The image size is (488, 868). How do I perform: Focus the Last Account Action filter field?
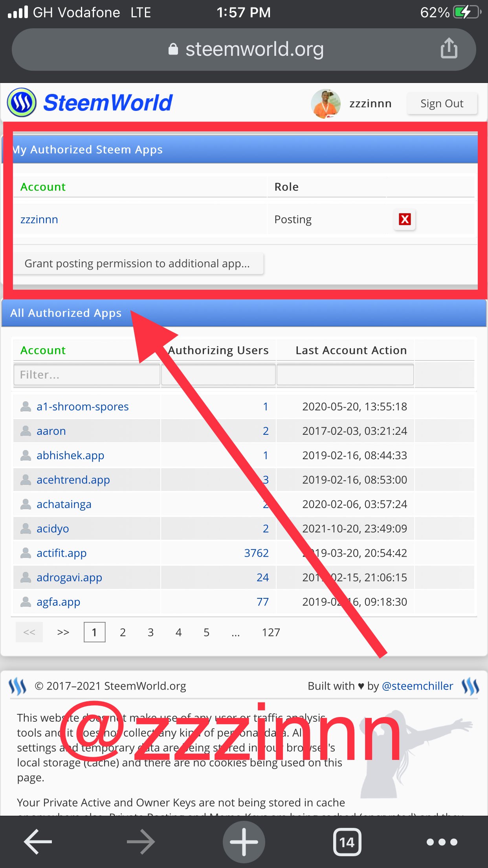(345, 375)
